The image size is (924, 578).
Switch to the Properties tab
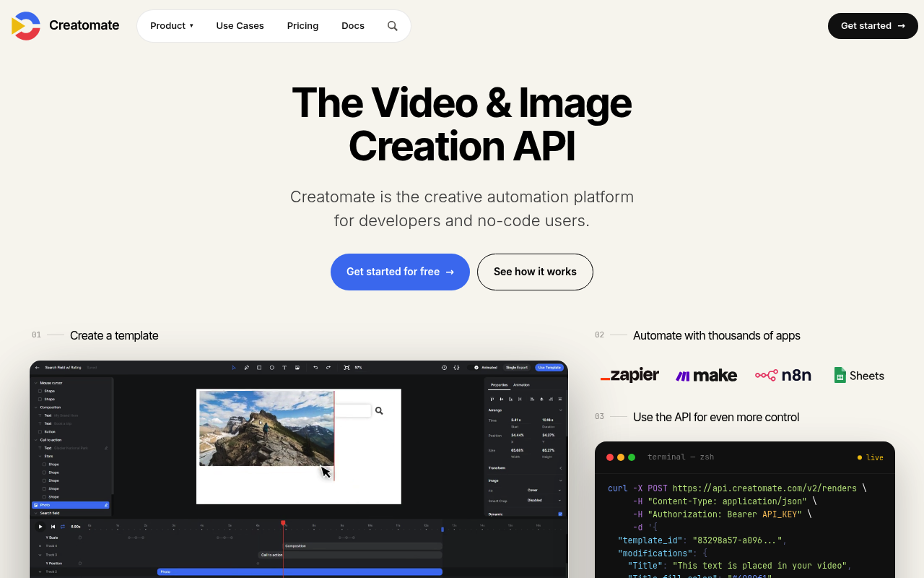pos(500,385)
